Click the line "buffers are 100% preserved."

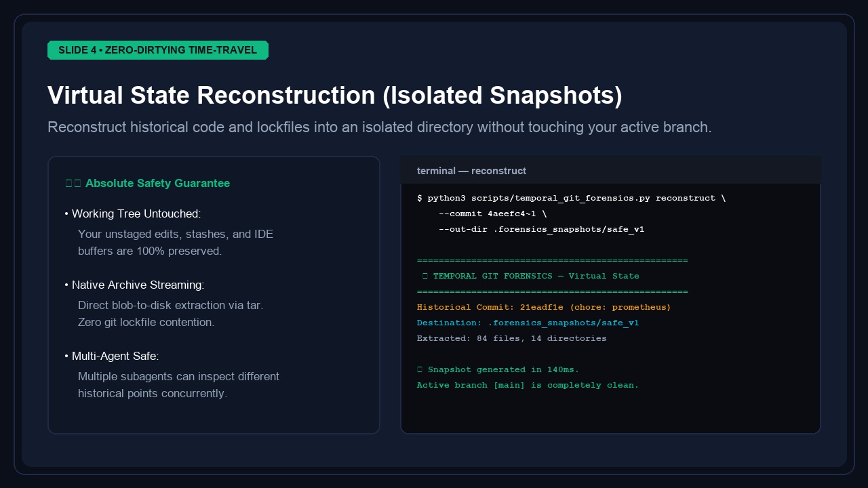tap(150, 251)
